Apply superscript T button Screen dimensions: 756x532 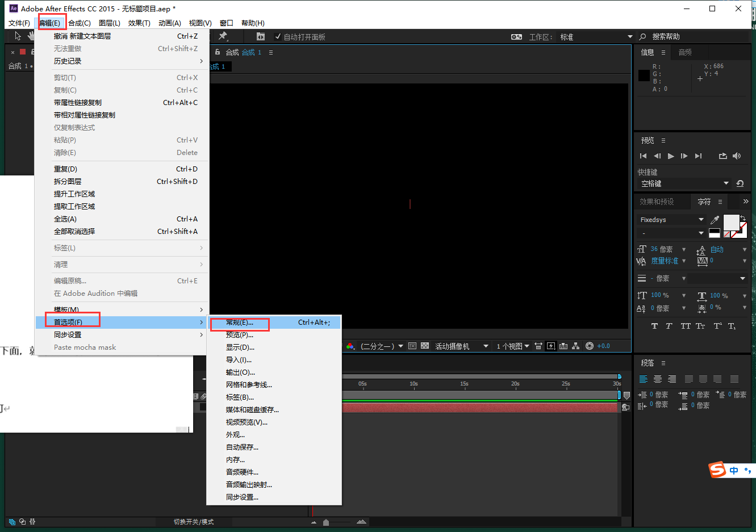717,326
